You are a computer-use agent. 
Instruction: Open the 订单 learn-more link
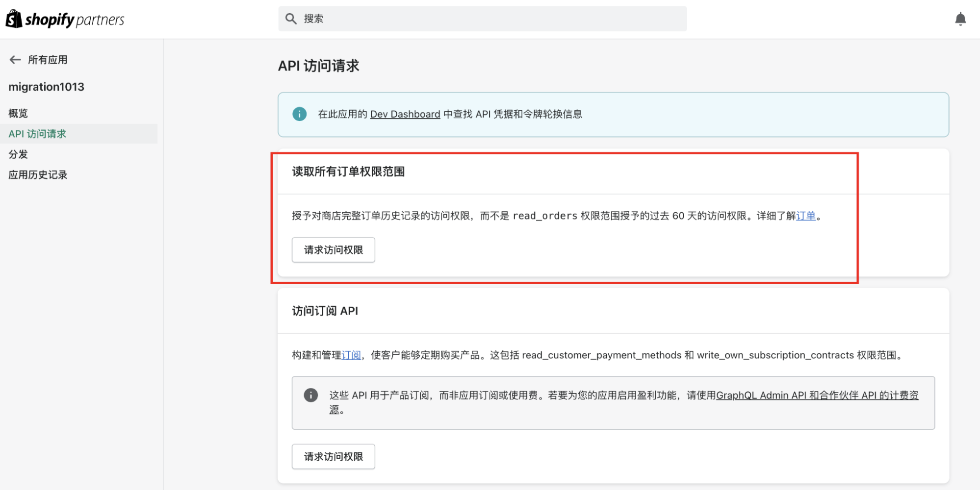coord(806,216)
